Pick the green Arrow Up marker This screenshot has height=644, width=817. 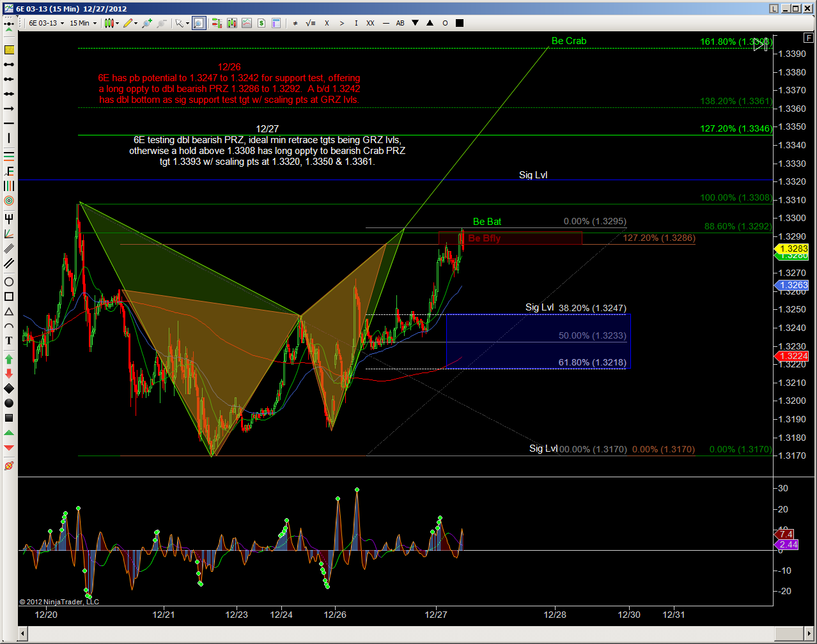pyautogui.click(x=9, y=359)
